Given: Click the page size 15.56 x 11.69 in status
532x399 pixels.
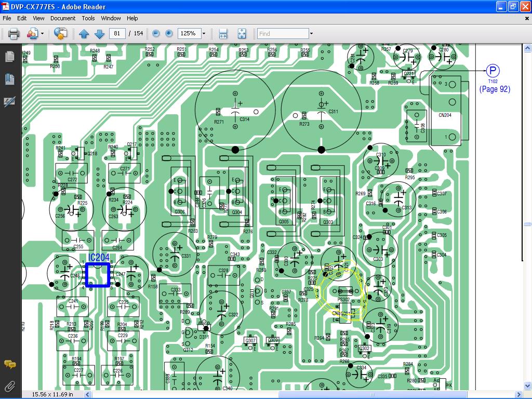Looking at the screenshot, I should [x=52, y=394].
